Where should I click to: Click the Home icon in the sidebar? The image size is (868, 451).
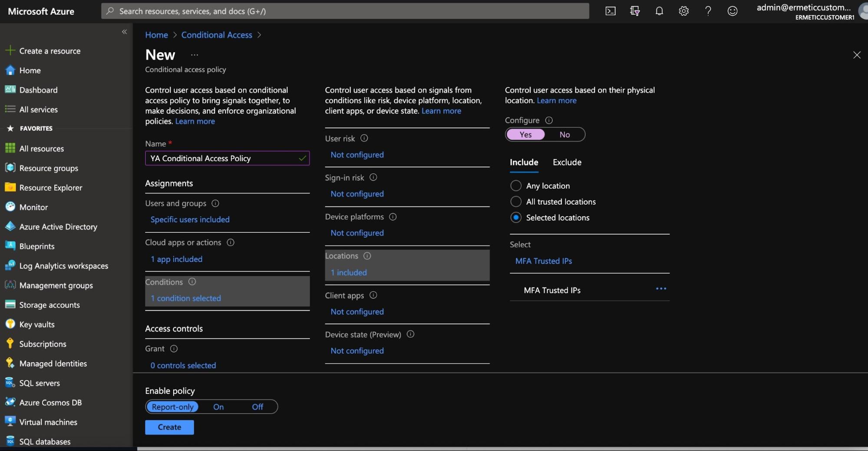click(x=10, y=70)
